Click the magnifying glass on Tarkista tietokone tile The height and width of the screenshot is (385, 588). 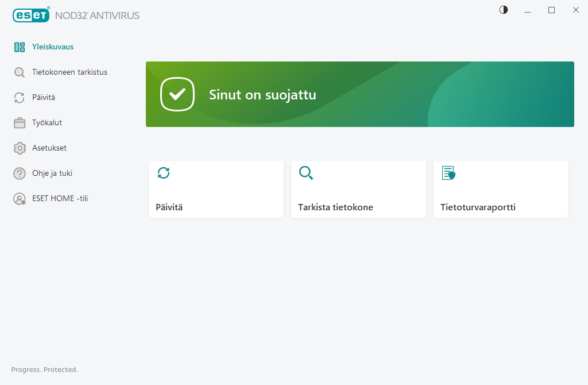pos(305,173)
